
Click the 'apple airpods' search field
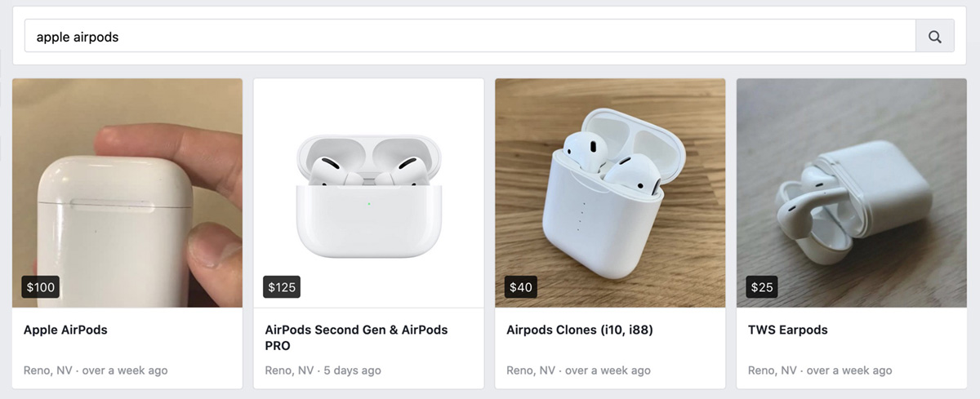[x=470, y=37]
